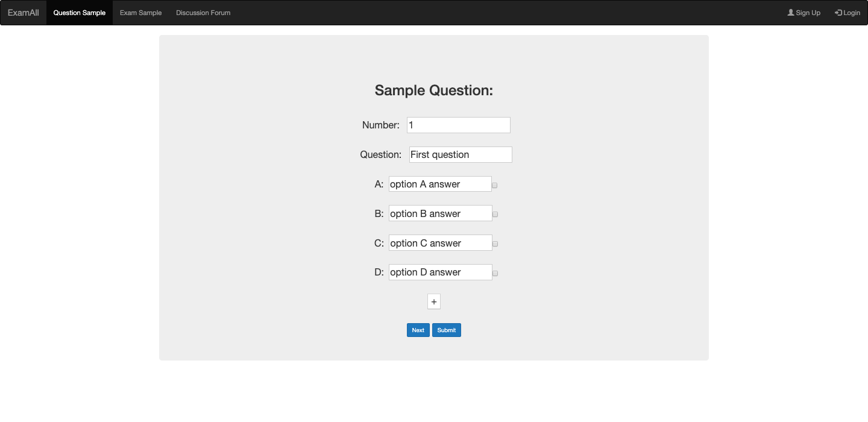Tick the checkbox for option A
Viewport: 868px width, 422px height.
pos(495,186)
